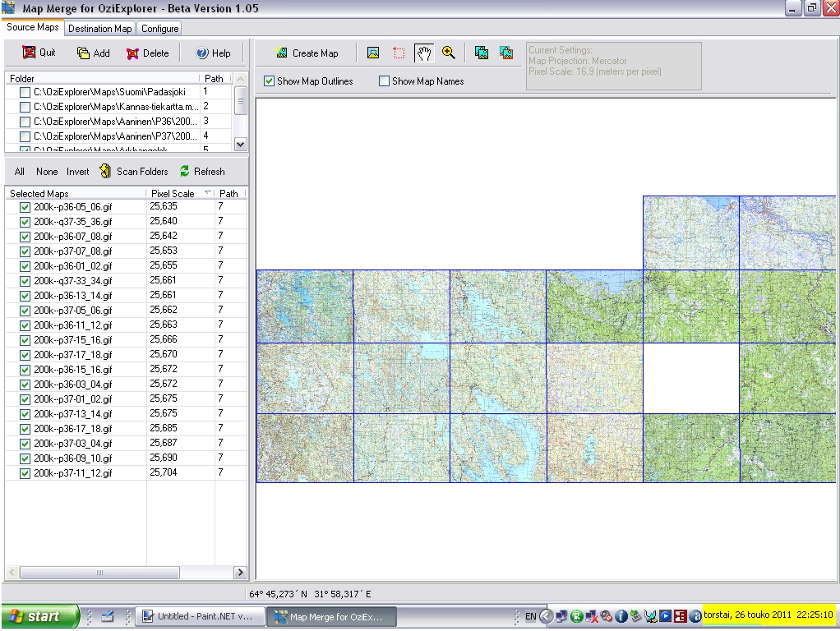Open the Windows Start menu

(39, 616)
